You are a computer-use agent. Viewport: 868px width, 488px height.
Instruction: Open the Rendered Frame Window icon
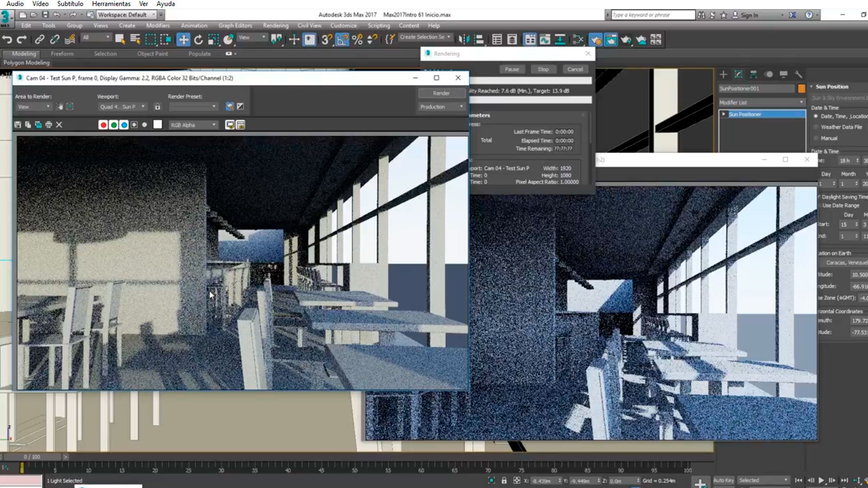pos(611,40)
